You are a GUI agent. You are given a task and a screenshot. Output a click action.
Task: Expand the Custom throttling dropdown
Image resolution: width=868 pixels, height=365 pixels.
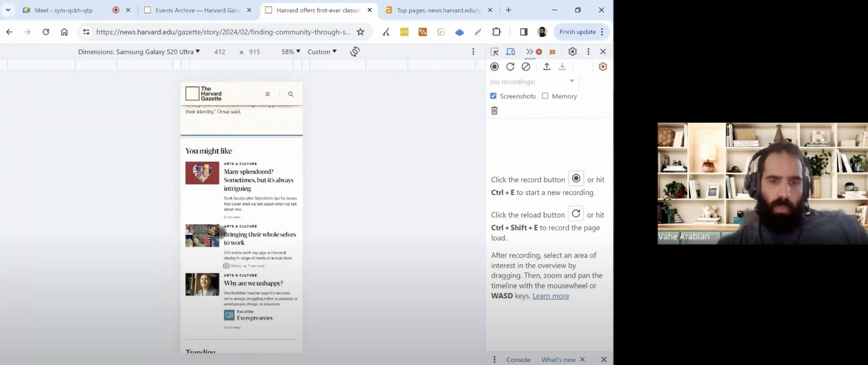(322, 52)
